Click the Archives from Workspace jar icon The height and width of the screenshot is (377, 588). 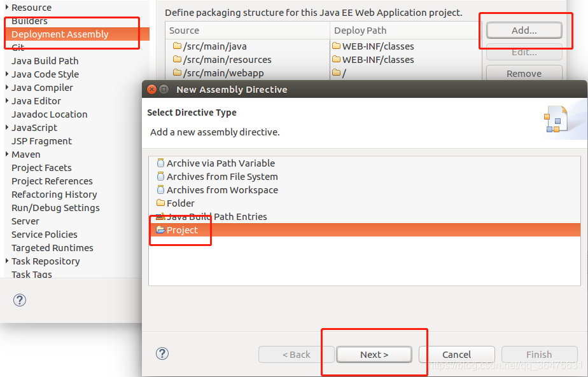pyautogui.click(x=160, y=189)
